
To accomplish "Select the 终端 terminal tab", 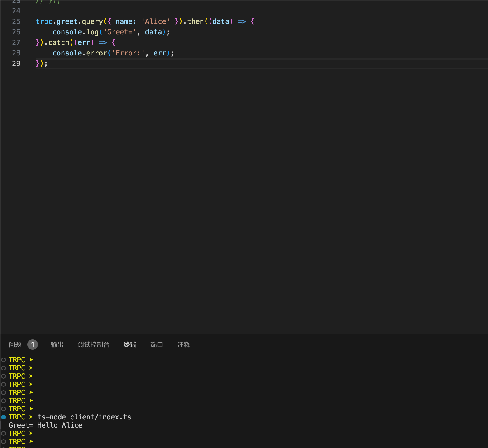I will click(130, 344).
